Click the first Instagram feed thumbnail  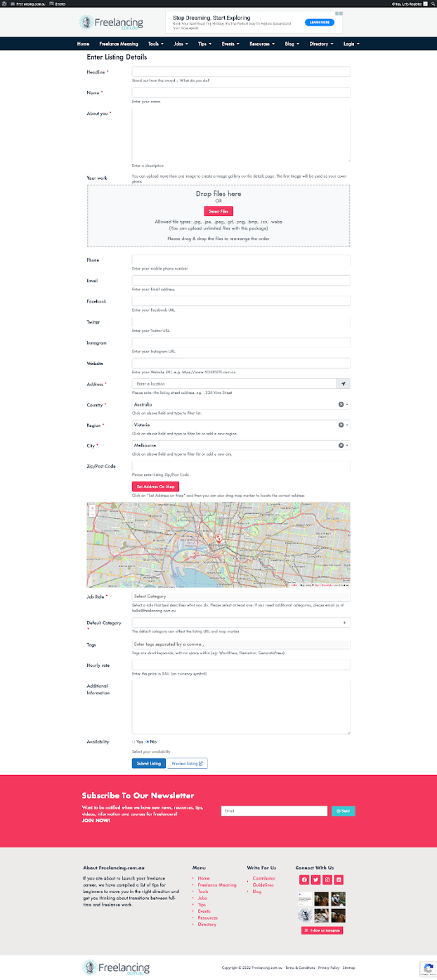[305, 899]
